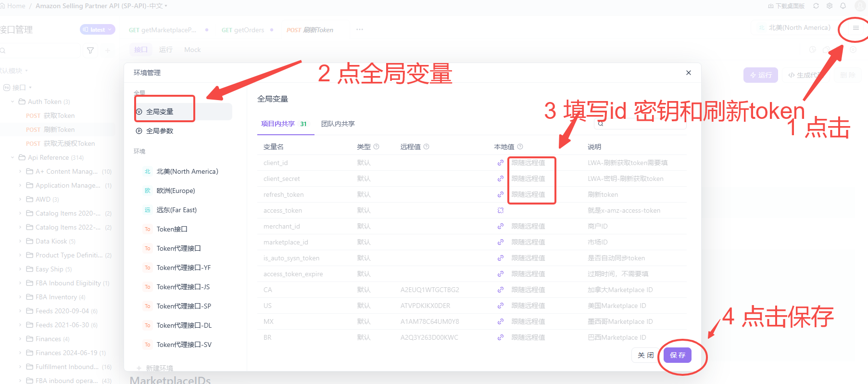Click the 关闭 close button
The width and height of the screenshot is (868, 384).
[646, 355]
